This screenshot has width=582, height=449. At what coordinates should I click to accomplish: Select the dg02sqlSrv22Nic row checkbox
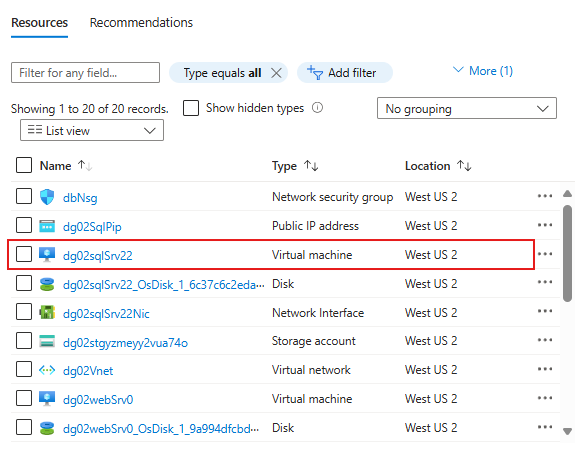(24, 312)
